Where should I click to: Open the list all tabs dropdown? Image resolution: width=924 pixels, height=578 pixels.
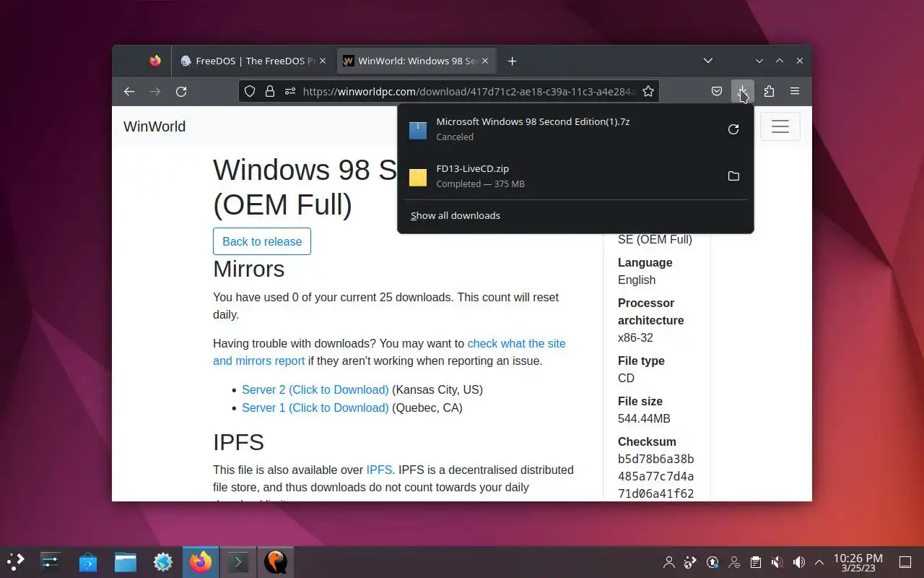708,61
